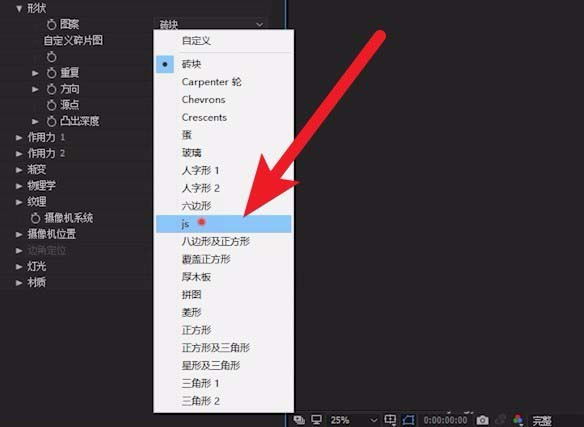This screenshot has width=584, height=427.
Task: Choose Chevrons pattern
Action: (223, 99)
